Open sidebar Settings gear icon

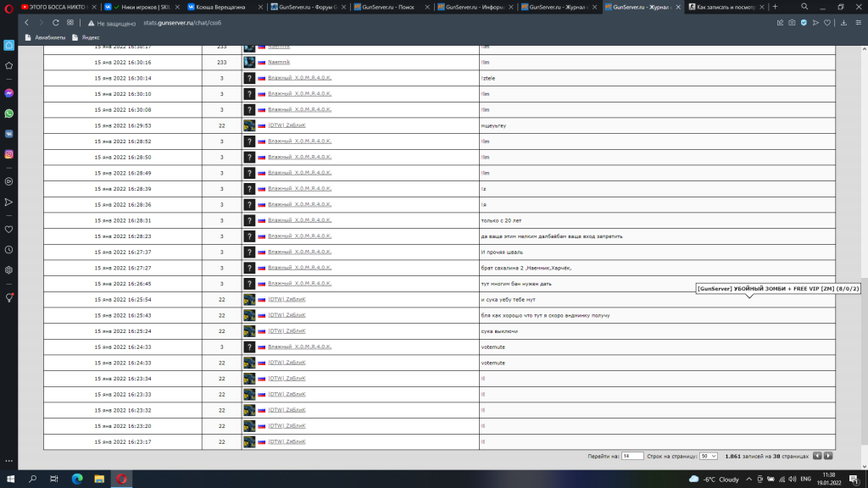pos(8,269)
